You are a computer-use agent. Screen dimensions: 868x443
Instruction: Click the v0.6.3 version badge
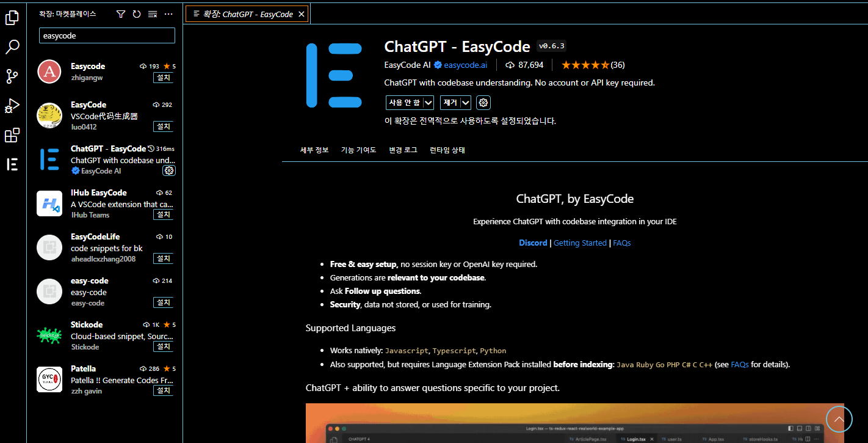click(552, 46)
